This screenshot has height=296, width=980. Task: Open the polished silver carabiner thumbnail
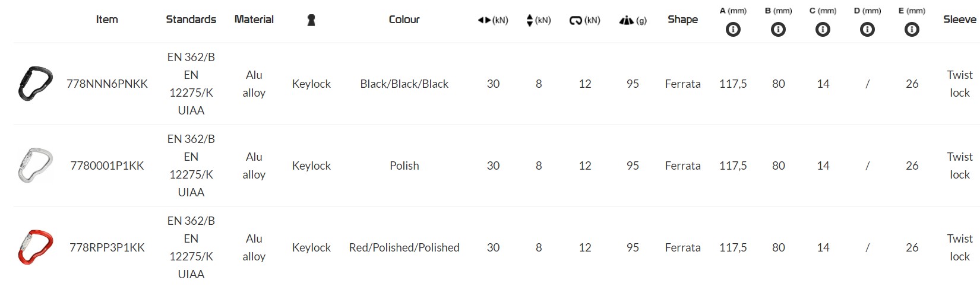[x=35, y=165]
